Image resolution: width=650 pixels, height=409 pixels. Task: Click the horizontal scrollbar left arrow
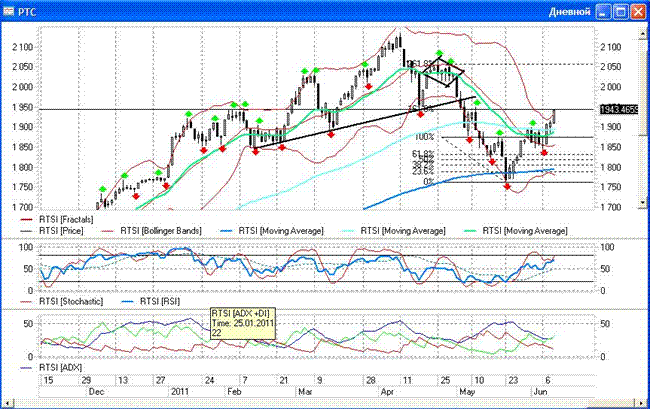[7, 402]
